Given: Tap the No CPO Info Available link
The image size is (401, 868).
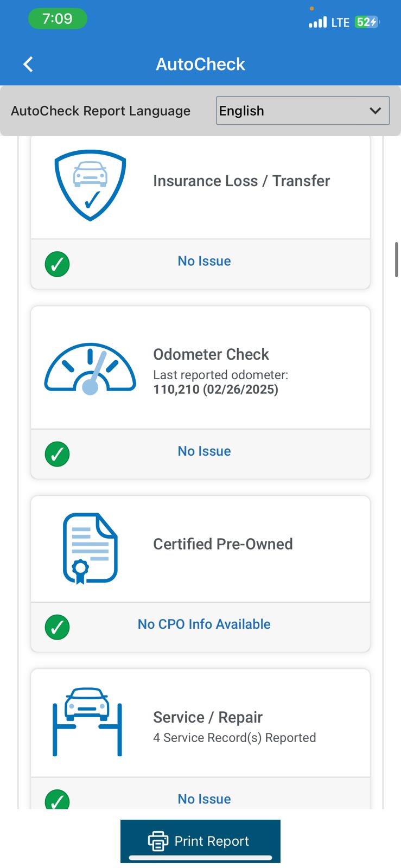Looking at the screenshot, I should pos(204,624).
